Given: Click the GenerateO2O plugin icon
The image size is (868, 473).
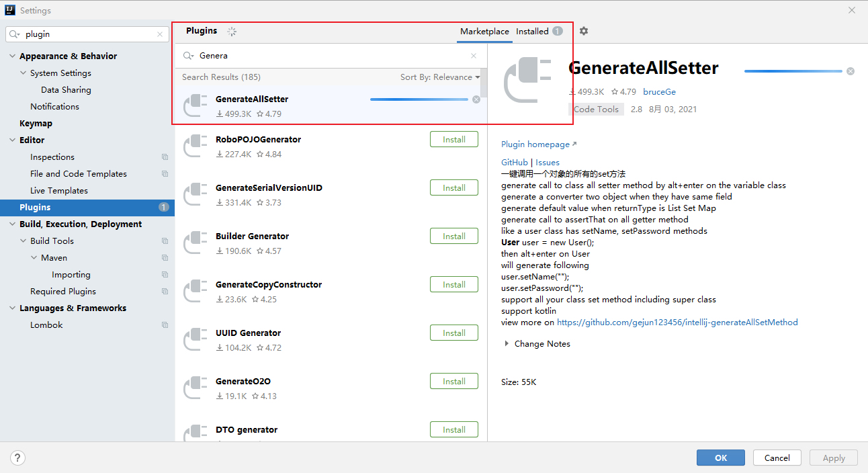Looking at the screenshot, I should coord(196,386).
